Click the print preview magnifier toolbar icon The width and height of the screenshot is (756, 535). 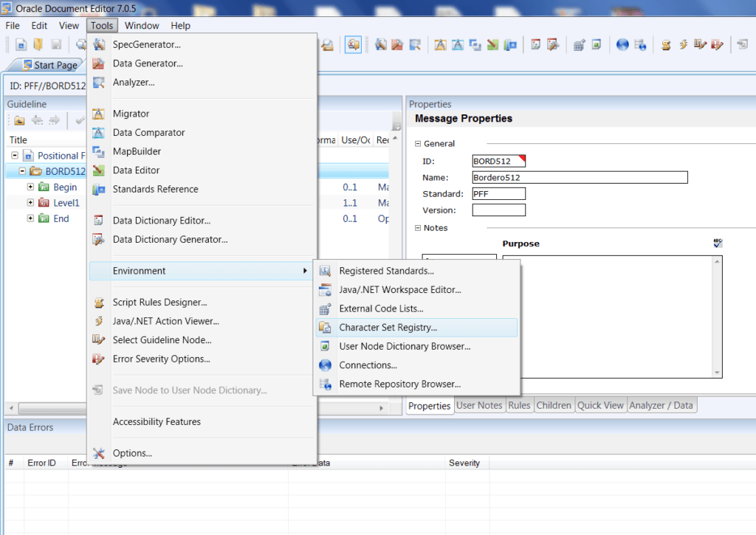tap(80, 44)
